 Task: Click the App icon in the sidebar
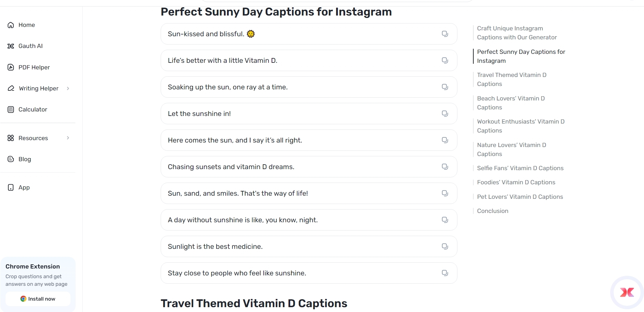tap(11, 187)
